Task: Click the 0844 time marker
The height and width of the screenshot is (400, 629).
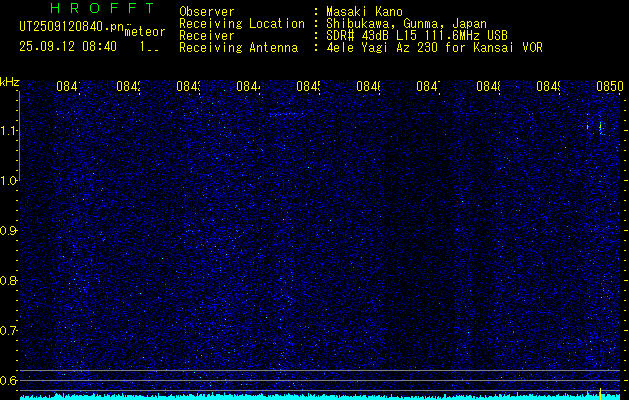Action: point(248,87)
